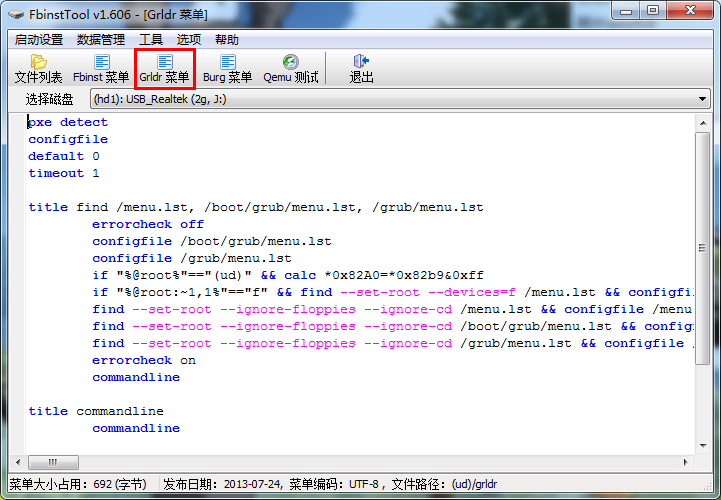
Task: Click the FbinstTool title bar app icon
Action: pos(17,15)
